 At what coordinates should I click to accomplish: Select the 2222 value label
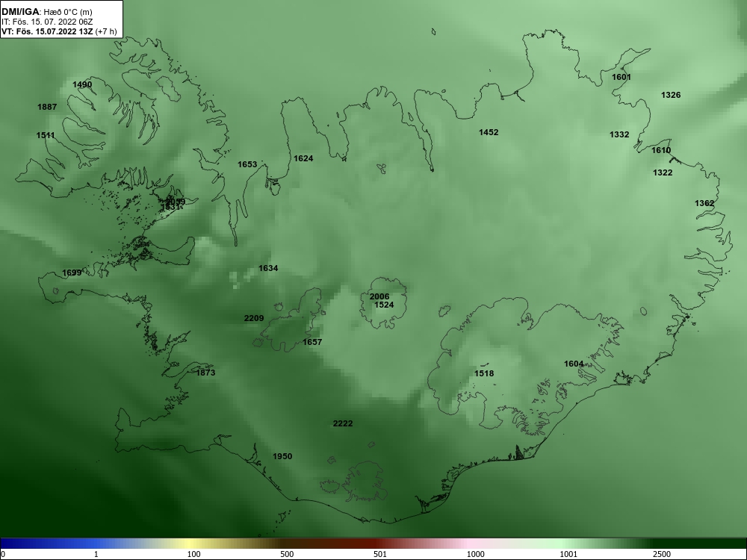[343, 424]
